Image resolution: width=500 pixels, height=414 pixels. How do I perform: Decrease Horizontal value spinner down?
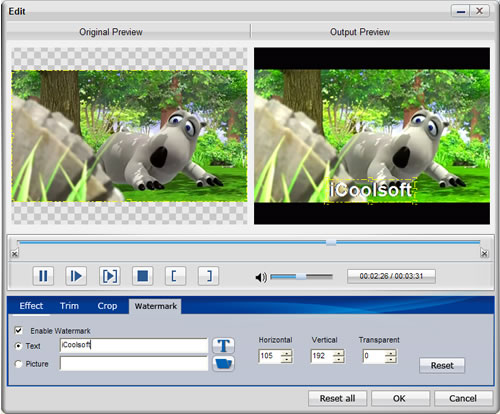(x=286, y=360)
